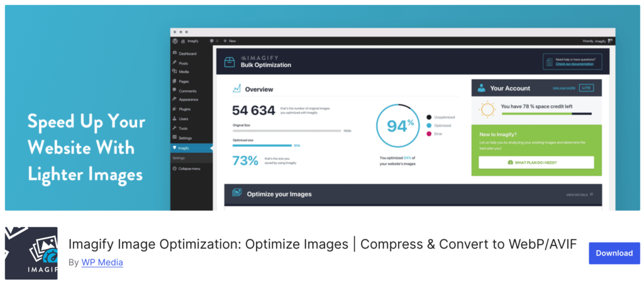Click the plus New item in admin bar

point(230,41)
